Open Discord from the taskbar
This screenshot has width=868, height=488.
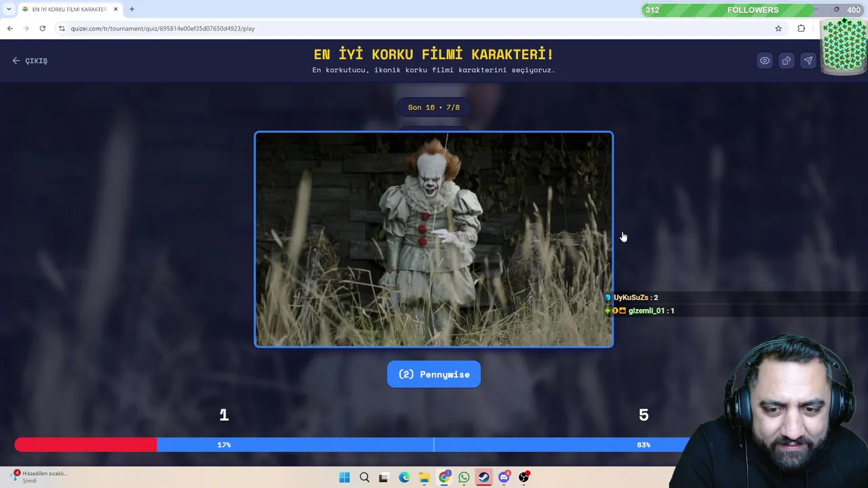pyautogui.click(x=504, y=477)
